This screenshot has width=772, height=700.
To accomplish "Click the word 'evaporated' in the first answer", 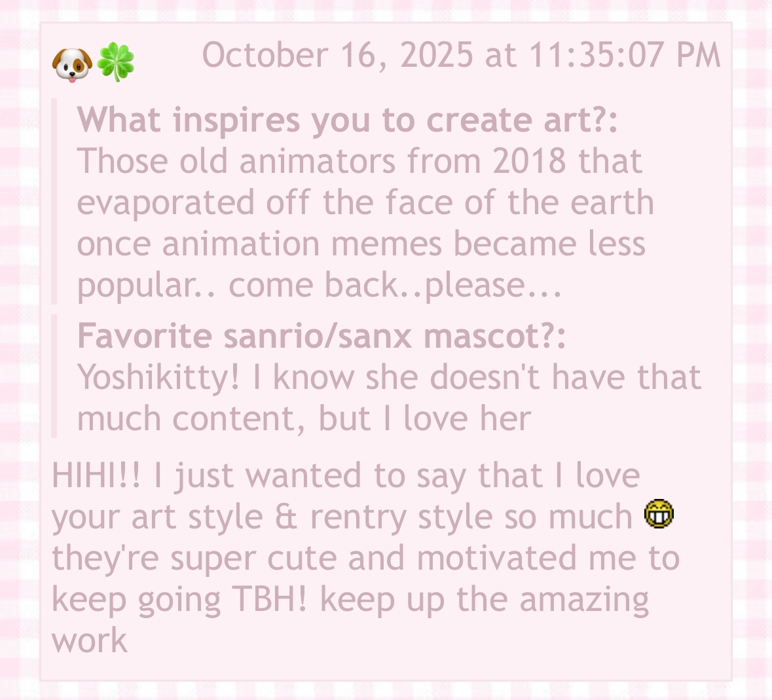I will point(166,203).
